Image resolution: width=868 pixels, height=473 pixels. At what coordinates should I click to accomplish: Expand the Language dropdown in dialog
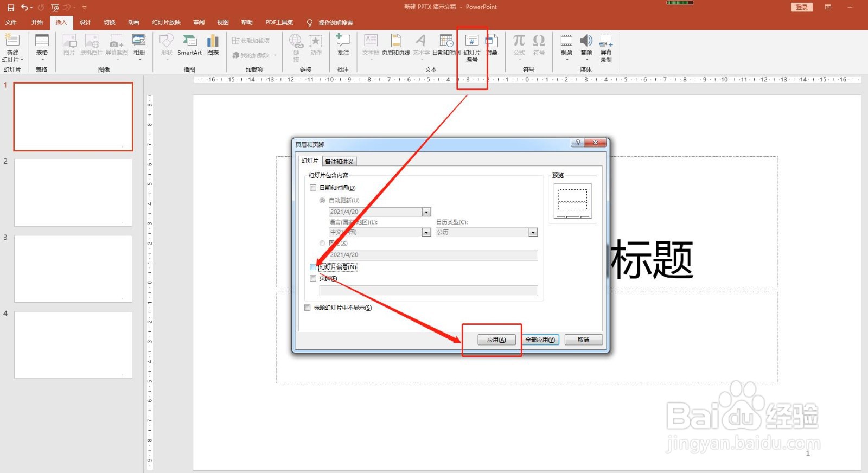point(426,232)
